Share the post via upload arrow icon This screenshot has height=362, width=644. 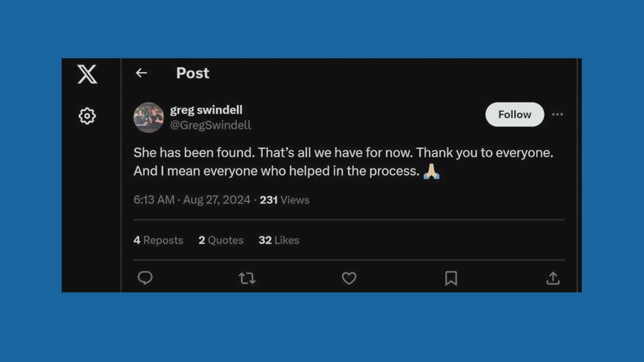tap(553, 278)
